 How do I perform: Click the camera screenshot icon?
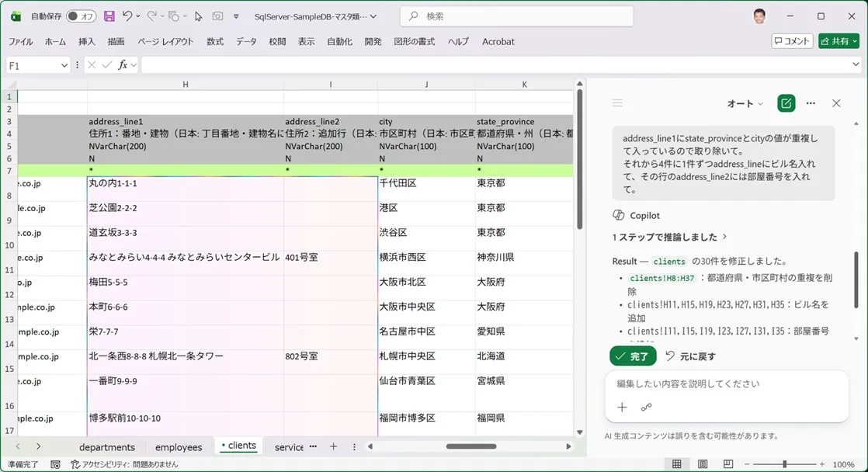[217, 16]
